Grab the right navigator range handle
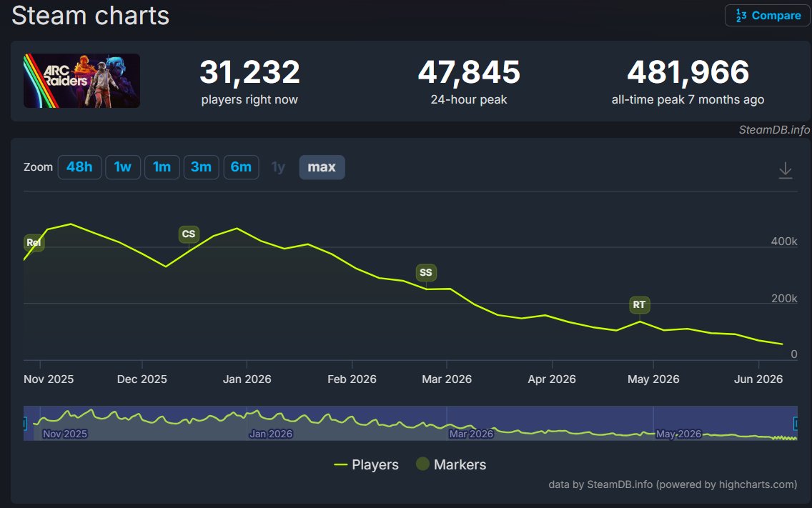812x508 pixels. click(796, 424)
